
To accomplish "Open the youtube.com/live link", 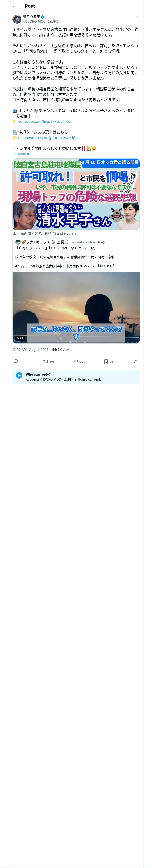I will pyautogui.click(x=45, y=121).
